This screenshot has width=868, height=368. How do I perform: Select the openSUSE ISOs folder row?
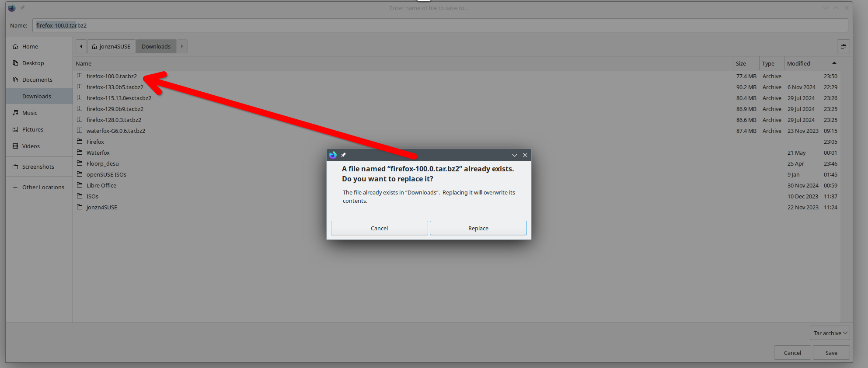click(457, 174)
